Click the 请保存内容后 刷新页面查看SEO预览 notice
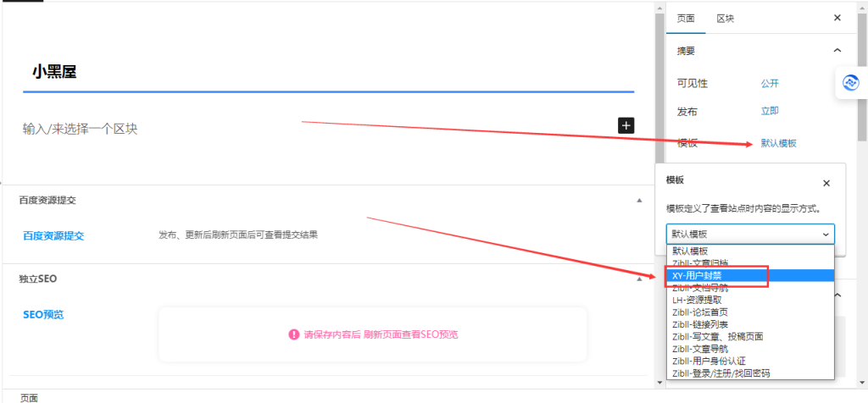This screenshot has width=868, height=403. click(x=373, y=334)
